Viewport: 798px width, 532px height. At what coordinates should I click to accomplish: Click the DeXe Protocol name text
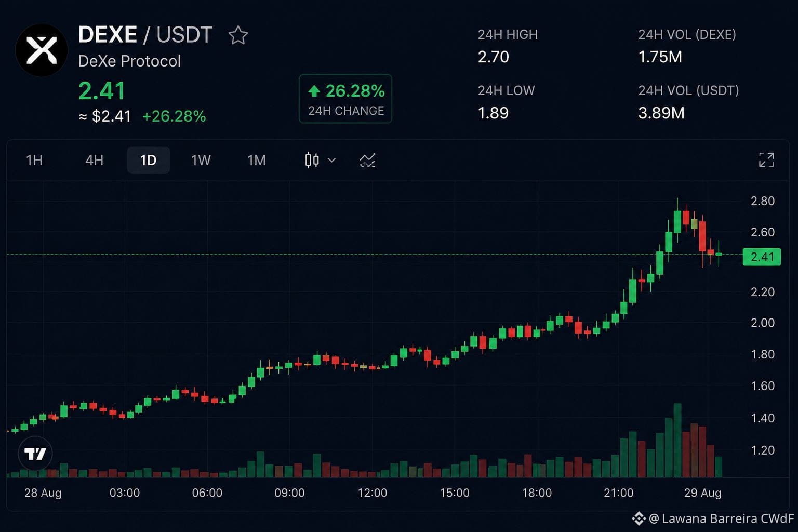click(x=129, y=61)
